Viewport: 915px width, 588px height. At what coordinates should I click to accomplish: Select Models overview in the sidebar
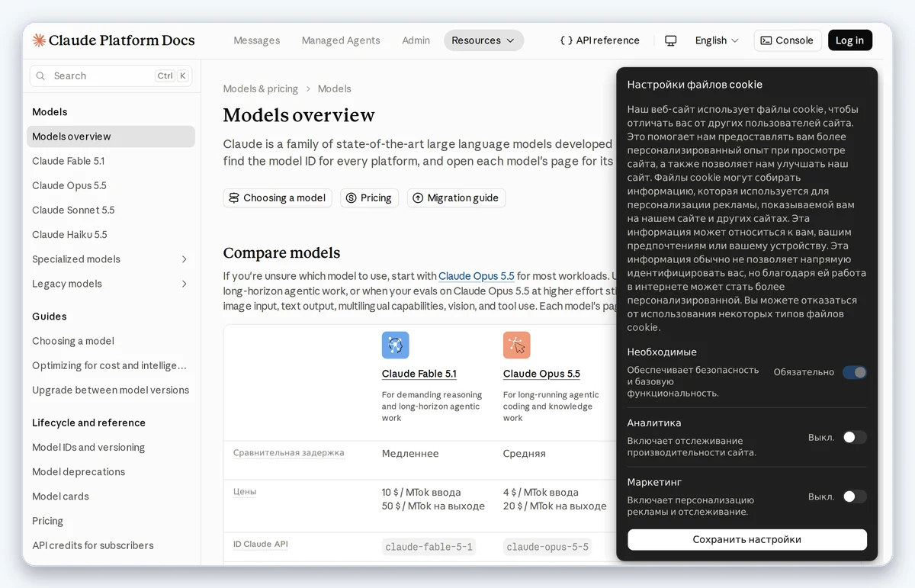[x=111, y=137]
